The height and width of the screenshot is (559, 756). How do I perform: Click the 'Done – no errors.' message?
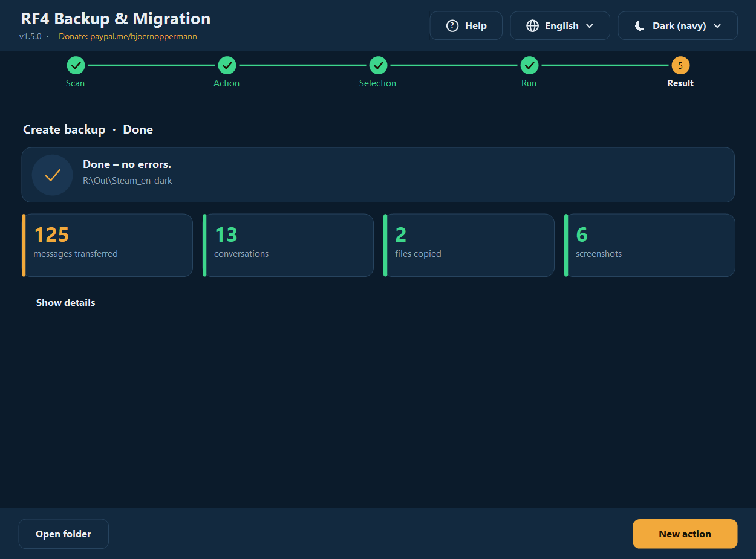click(x=127, y=164)
